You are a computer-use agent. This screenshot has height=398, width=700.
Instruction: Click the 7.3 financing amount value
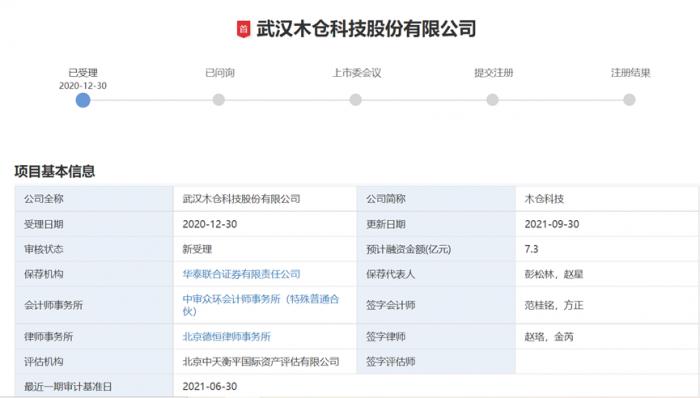[531, 249]
